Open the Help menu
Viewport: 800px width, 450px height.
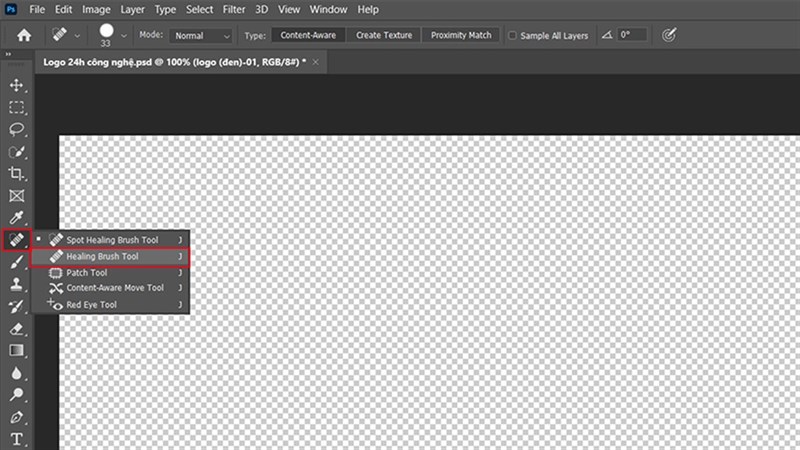click(x=367, y=9)
